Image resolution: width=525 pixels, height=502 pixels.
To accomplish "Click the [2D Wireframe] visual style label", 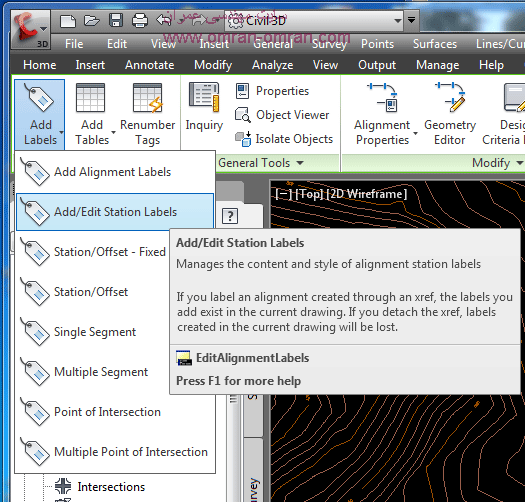I will point(367,194).
